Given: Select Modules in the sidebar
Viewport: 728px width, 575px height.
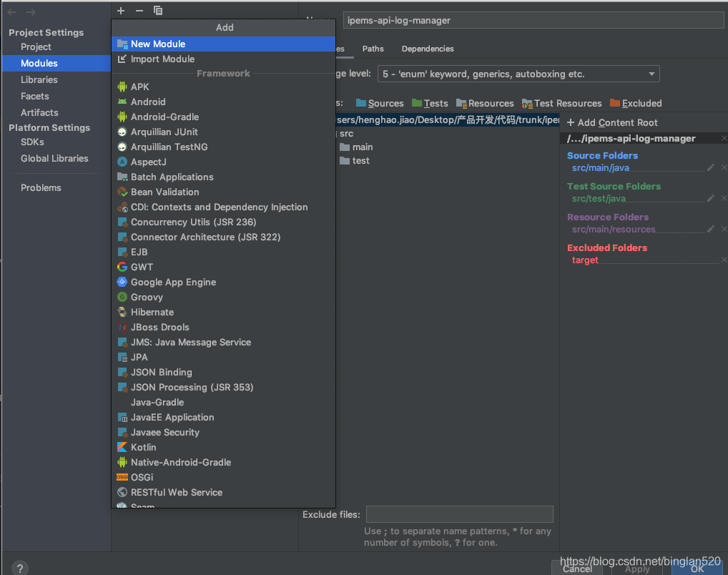Looking at the screenshot, I should point(56,63).
